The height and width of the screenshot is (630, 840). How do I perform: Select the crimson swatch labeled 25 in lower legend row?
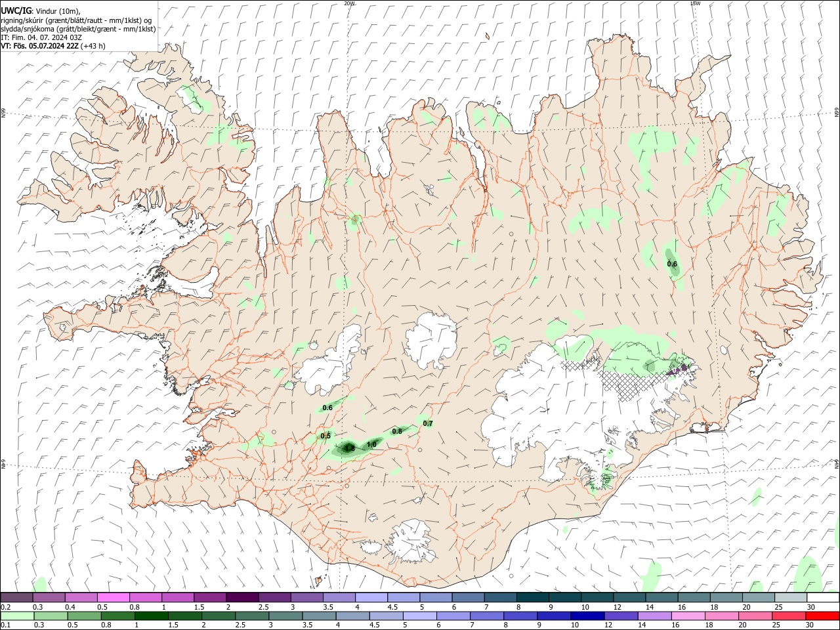(x=789, y=616)
